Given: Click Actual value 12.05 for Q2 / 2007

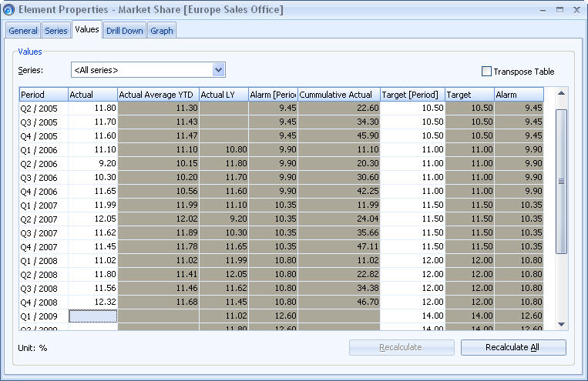Looking at the screenshot, I should point(93,219).
